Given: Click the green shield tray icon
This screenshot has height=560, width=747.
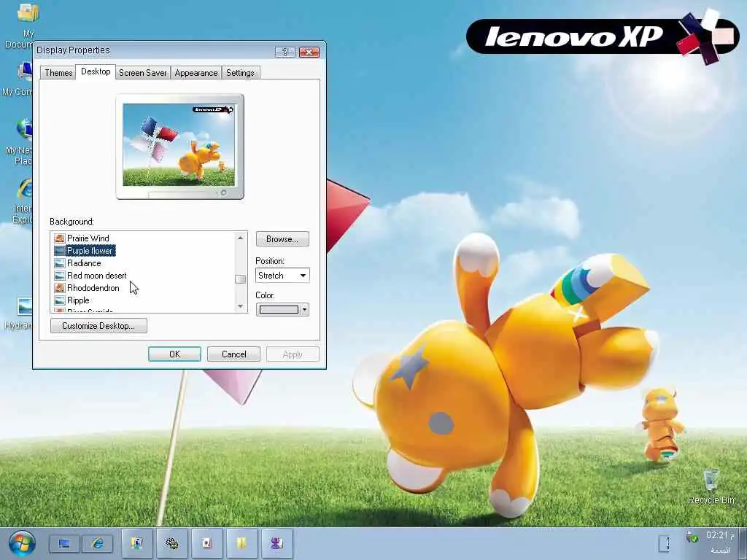Looking at the screenshot, I should coord(692,537).
